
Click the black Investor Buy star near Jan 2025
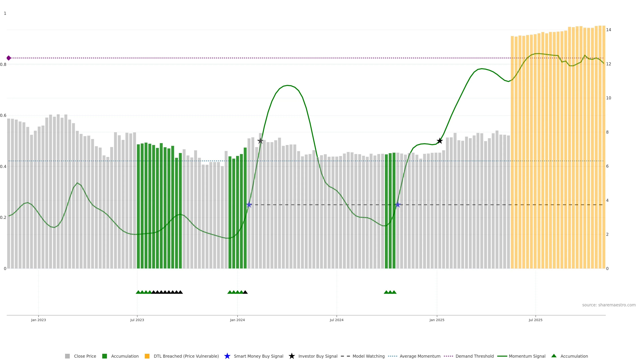pos(440,141)
